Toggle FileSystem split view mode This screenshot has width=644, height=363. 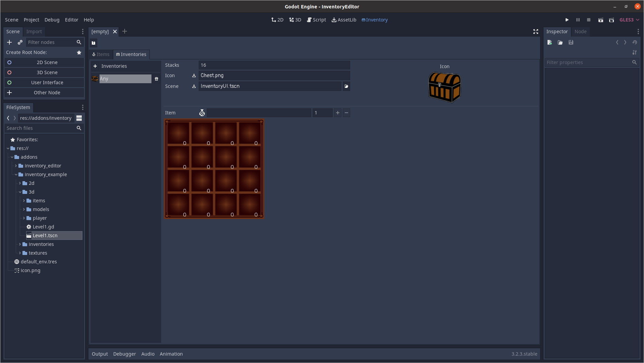click(x=79, y=118)
